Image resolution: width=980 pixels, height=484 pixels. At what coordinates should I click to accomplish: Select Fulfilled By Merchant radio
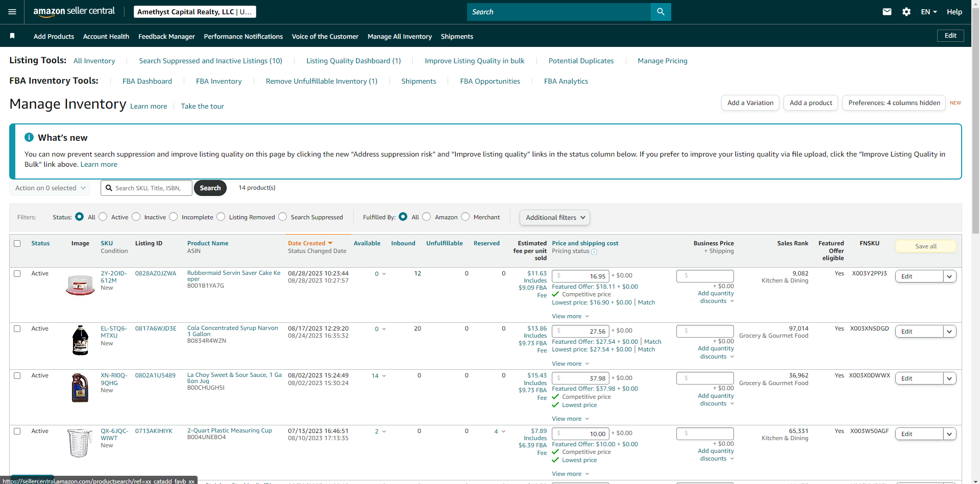pos(465,217)
